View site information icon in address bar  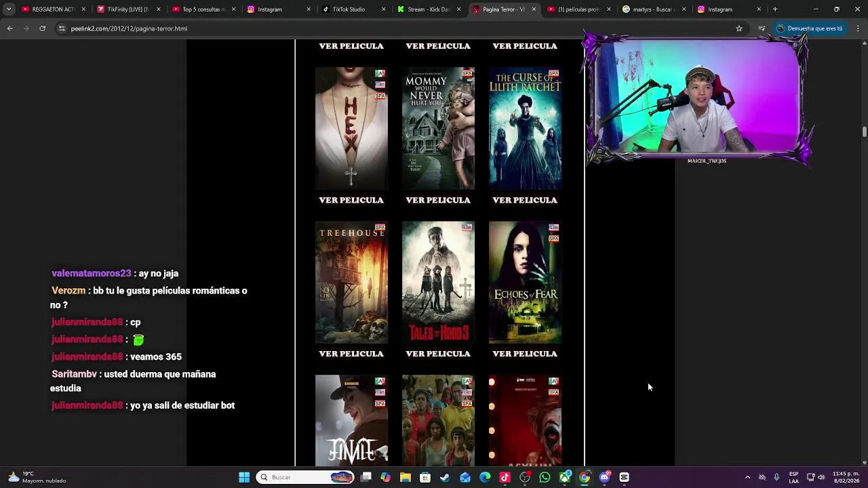coord(62,28)
